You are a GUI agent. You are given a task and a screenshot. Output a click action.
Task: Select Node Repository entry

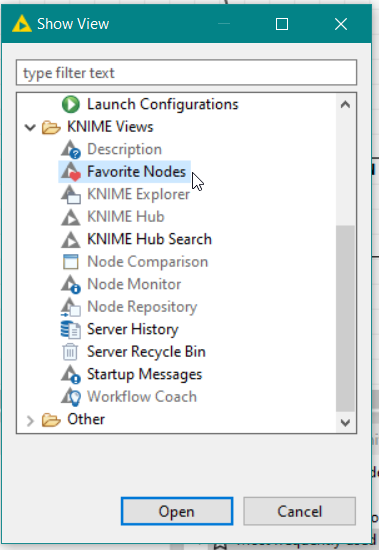tap(142, 307)
